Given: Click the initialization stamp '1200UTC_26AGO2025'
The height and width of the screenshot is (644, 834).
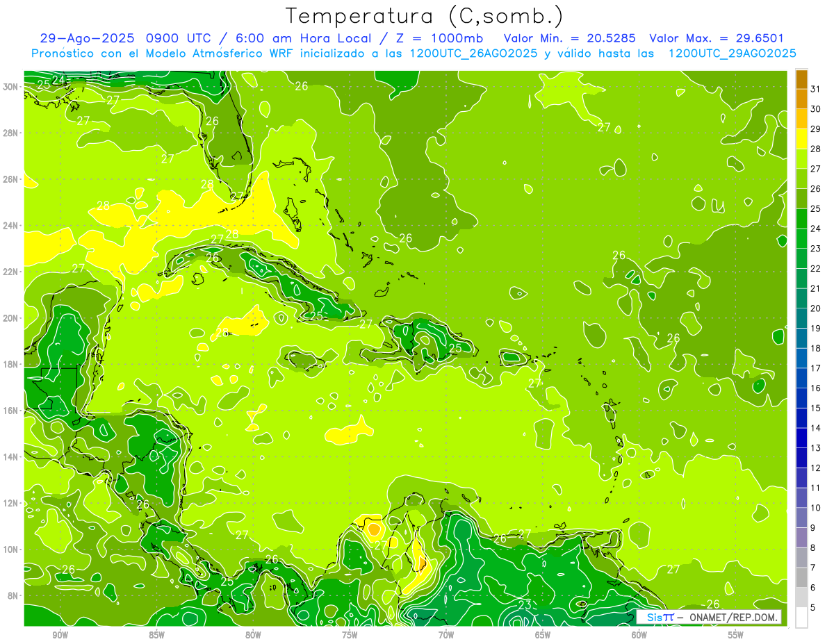Looking at the screenshot, I should click(474, 53).
